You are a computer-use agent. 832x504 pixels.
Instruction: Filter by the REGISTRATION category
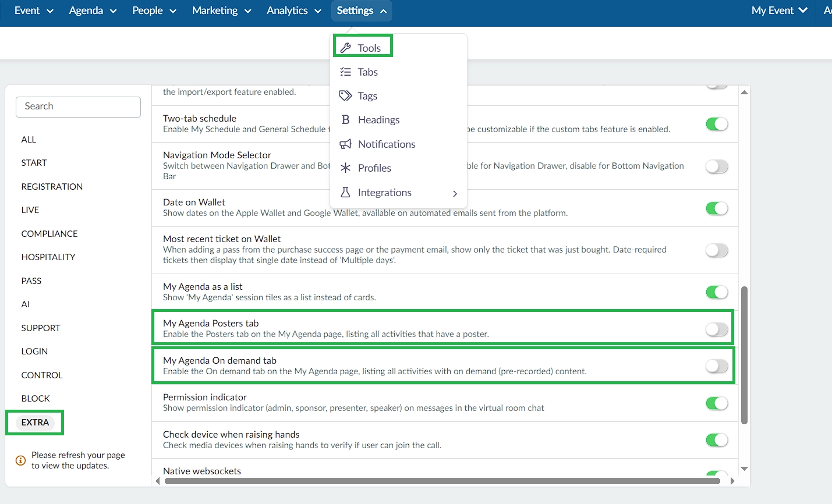52,187
